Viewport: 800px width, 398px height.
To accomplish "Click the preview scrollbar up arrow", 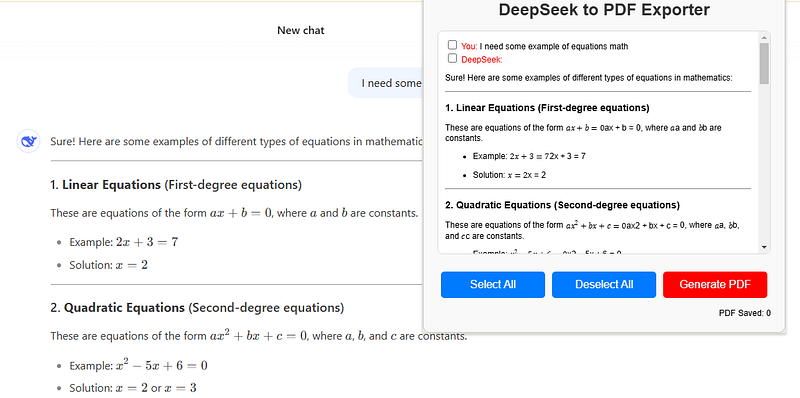I will pyautogui.click(x=764, y=37).
